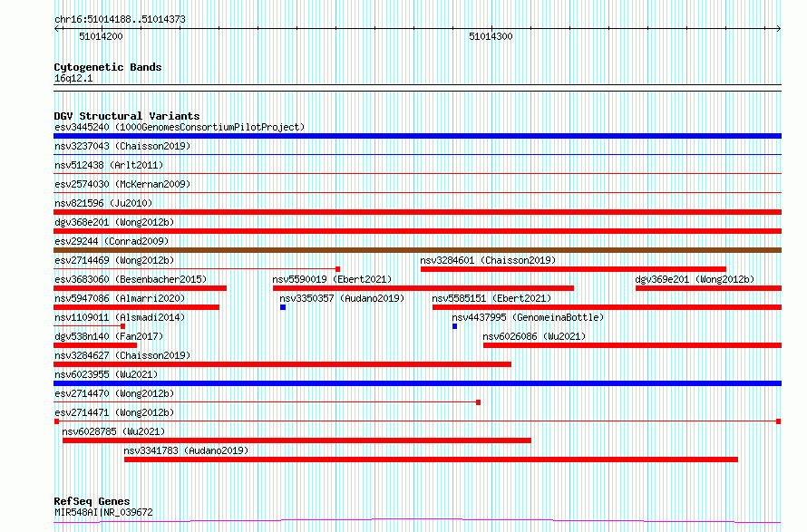This screenshot has width=807, height=532.
Task: Click the right arrow of the ruler
Action: (778, 29)
